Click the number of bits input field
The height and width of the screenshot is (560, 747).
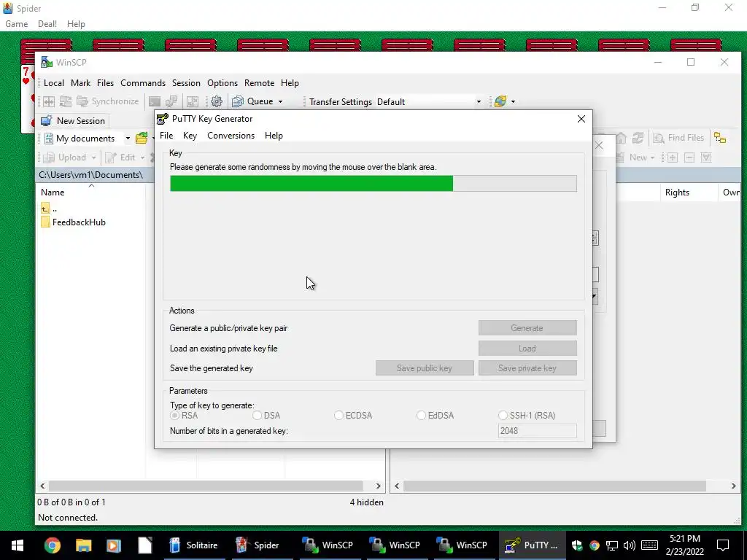538,431
